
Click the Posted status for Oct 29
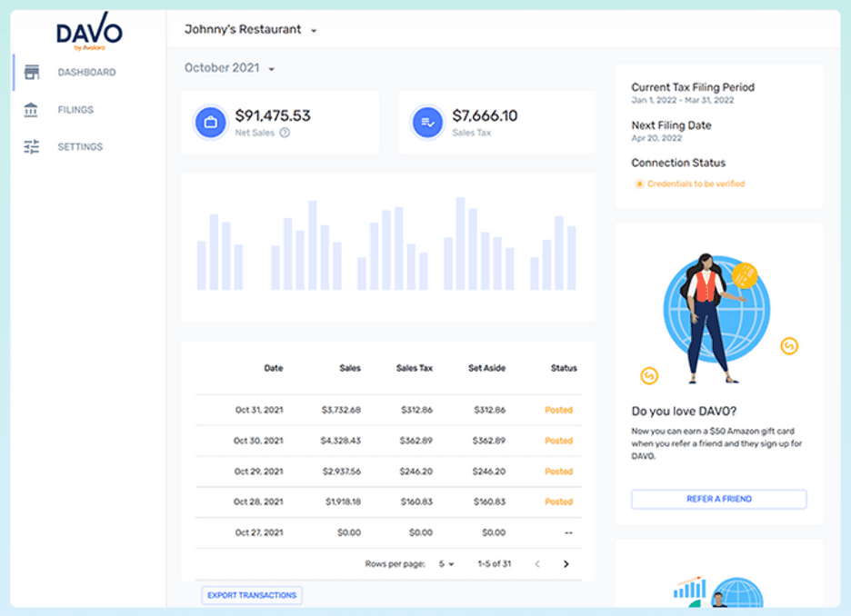(558, 472)
